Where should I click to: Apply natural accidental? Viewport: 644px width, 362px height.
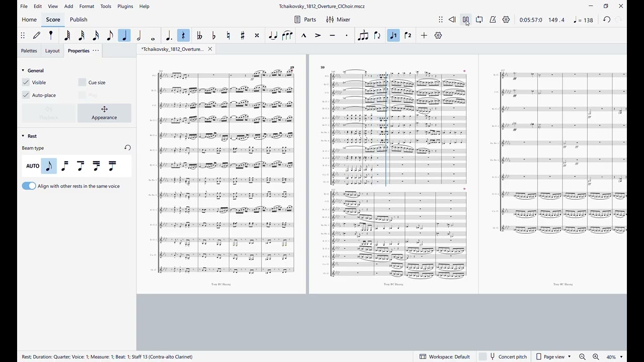pyautogui.click(x=228, y=36)
